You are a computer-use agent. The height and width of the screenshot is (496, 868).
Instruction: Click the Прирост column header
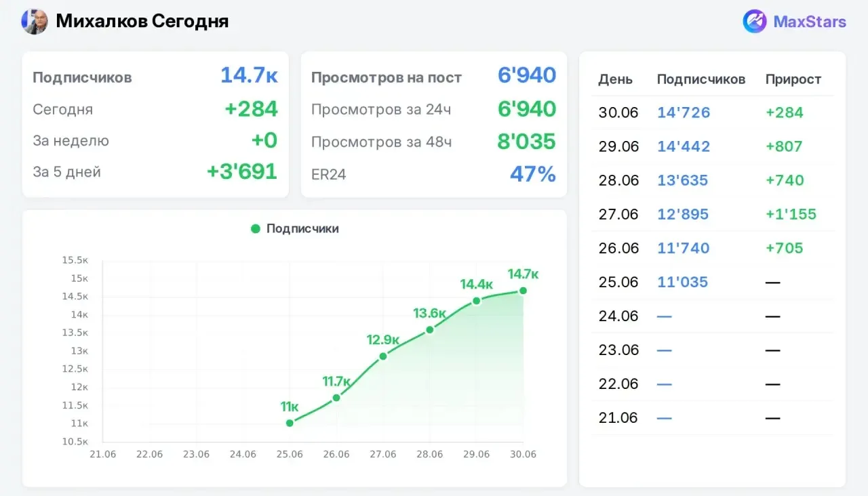tap(793, 79)
